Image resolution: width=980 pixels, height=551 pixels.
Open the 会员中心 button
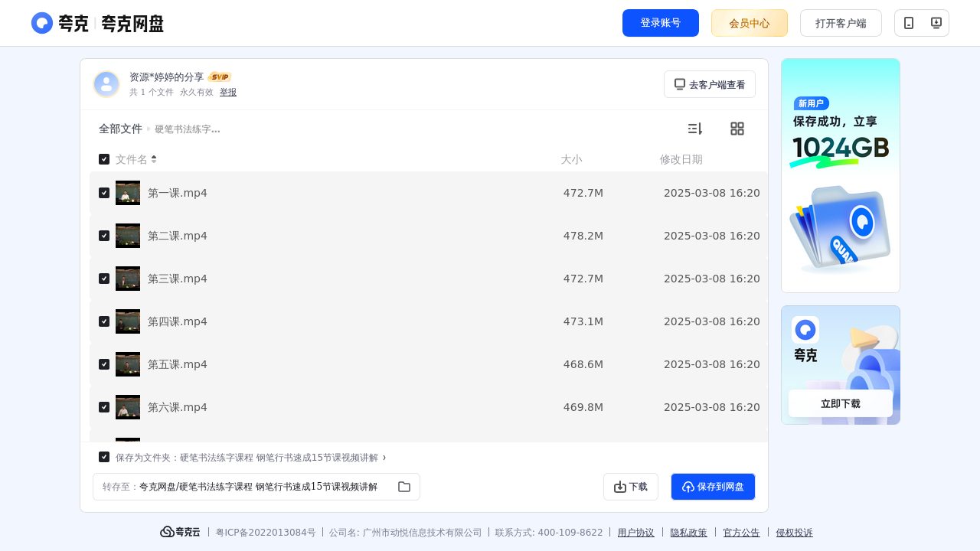coord(750,23)
